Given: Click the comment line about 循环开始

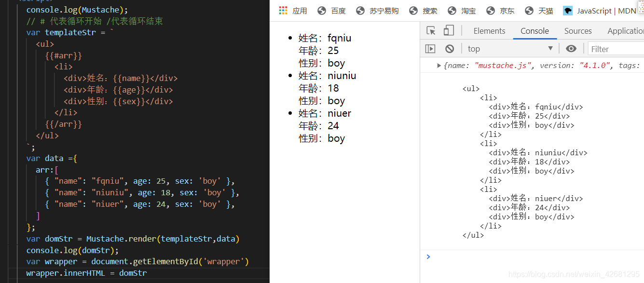Looking at the screenshot, I should coord(95,21).
